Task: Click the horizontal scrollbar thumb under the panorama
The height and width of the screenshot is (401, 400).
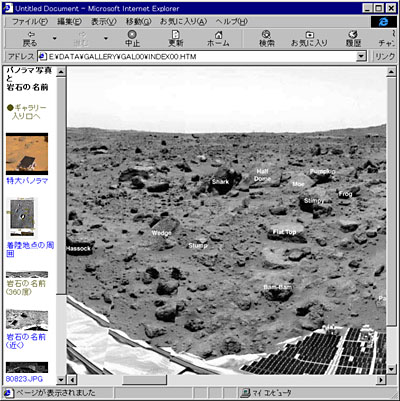Action: click(x=144, y=380)
